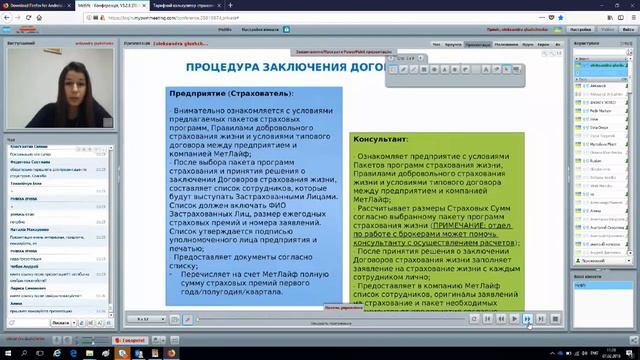Click the presenter webcam video thumbnail
Viewport: 640px width, 360px height.
[x=60, y=88]
